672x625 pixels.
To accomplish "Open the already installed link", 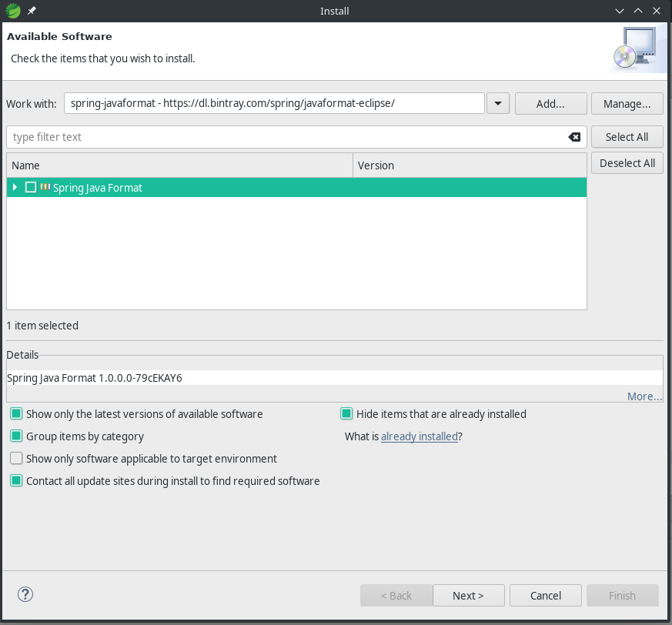I will [420, 436].
